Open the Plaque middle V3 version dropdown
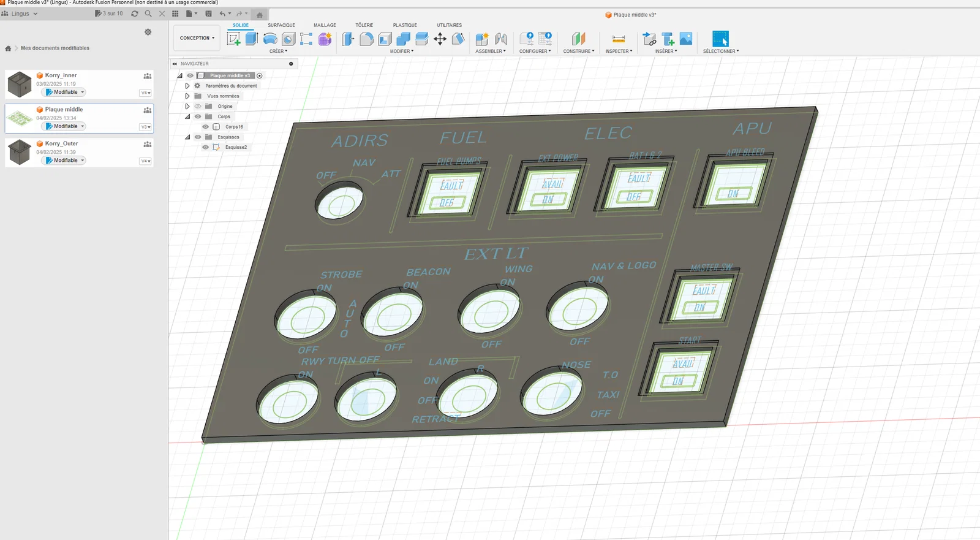 146,127
